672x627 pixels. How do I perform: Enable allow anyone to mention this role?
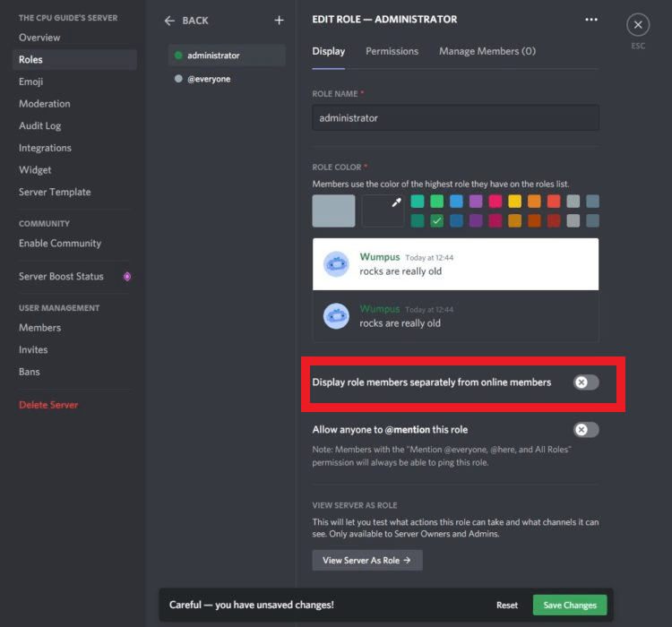[586, 430]
